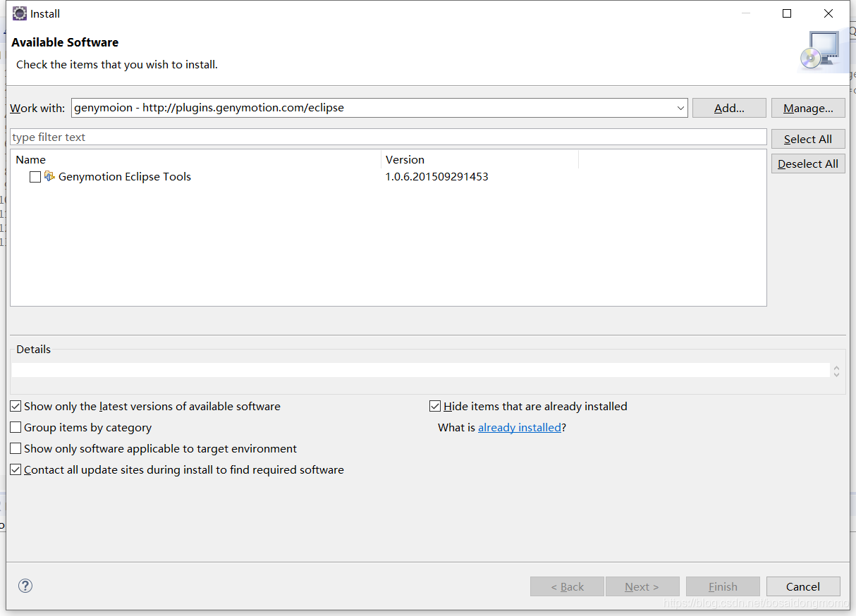This screenshot has width=856, height=616.
Task: Select version 1.0.6.201509291453 cell
Action: (436, 176)
